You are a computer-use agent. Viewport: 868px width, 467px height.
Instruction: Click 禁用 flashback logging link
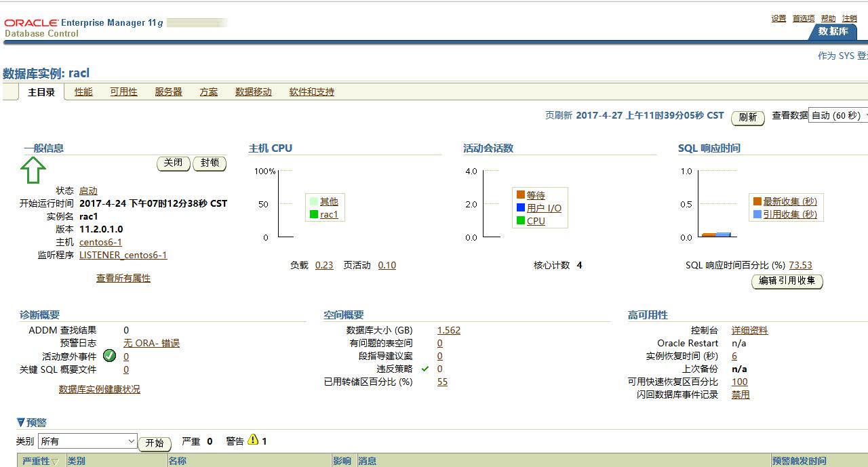(741, 394)
